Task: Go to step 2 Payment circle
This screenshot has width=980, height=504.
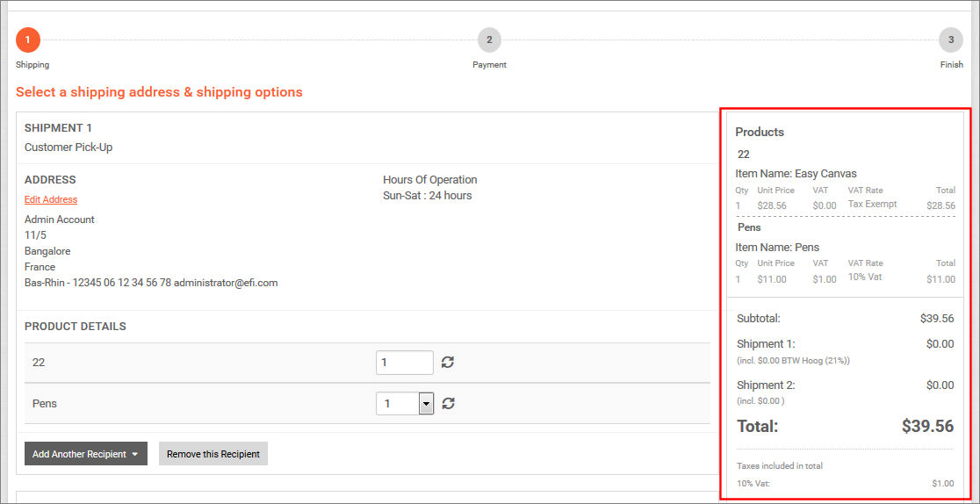Action: coord(489,40)
